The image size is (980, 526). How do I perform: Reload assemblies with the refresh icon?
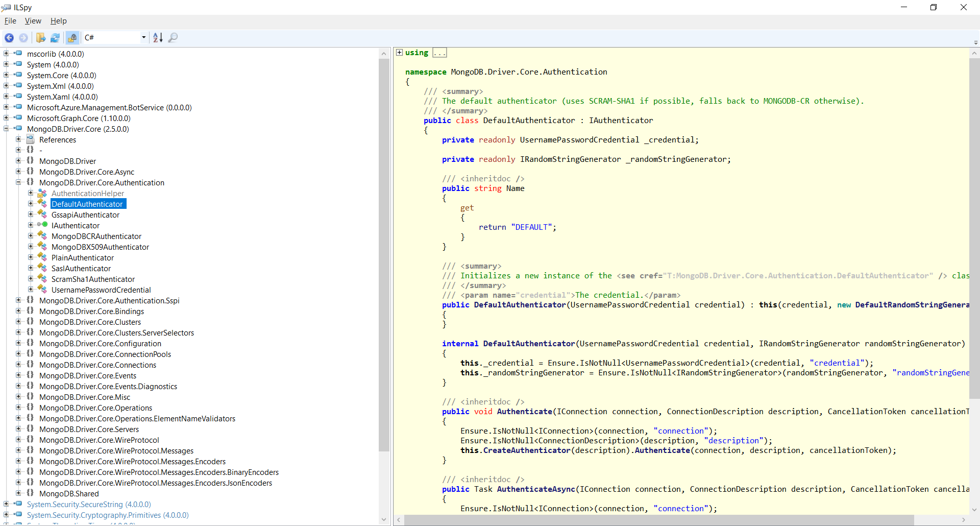click(55, 37)
